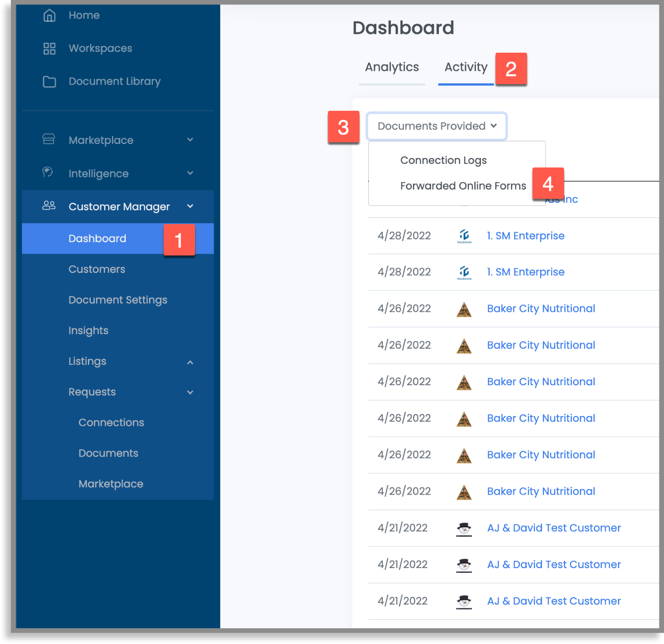The height and width of the screenshot is (644, 664).
Task: Switch to the Activity tab
Action: [x=466, y=67]
